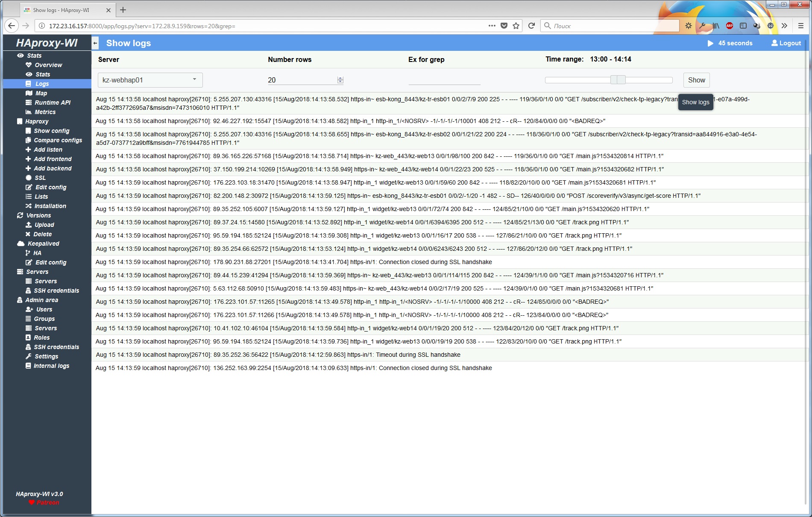
Task: Click the play icon beside 45 seconds
Action: pyautogui.click(x=710, y=43)
